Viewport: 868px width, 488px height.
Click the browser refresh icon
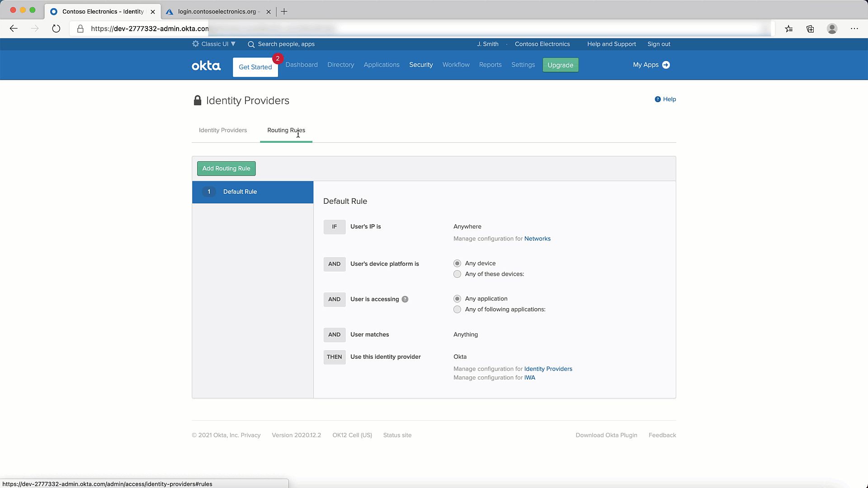pyautogui.click(x=56, y=28)
